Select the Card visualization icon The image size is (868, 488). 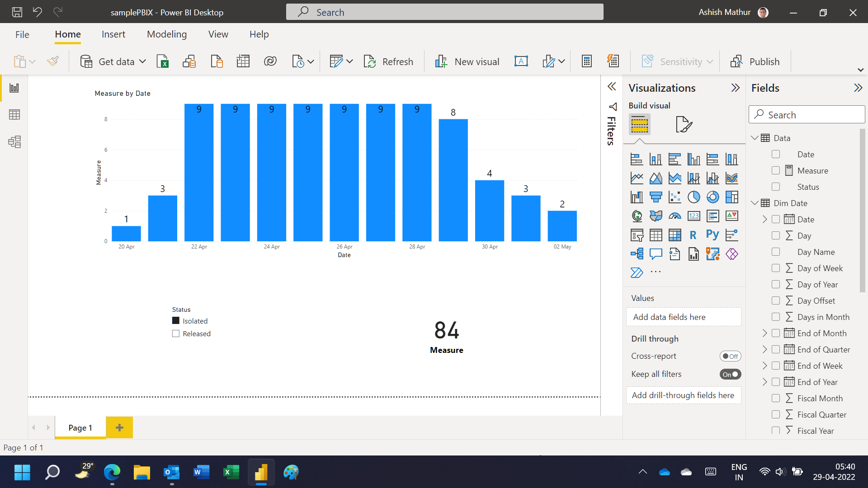(x=693, y=216)
